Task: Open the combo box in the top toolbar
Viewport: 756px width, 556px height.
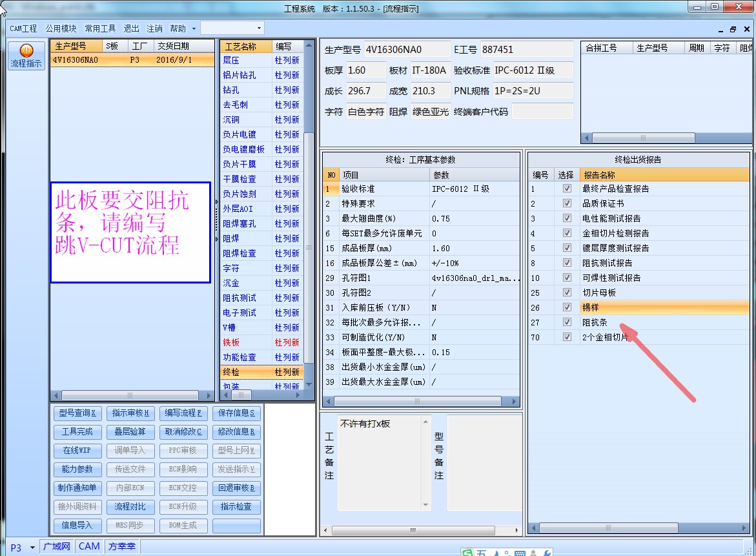Action: [x=259, y=28]
